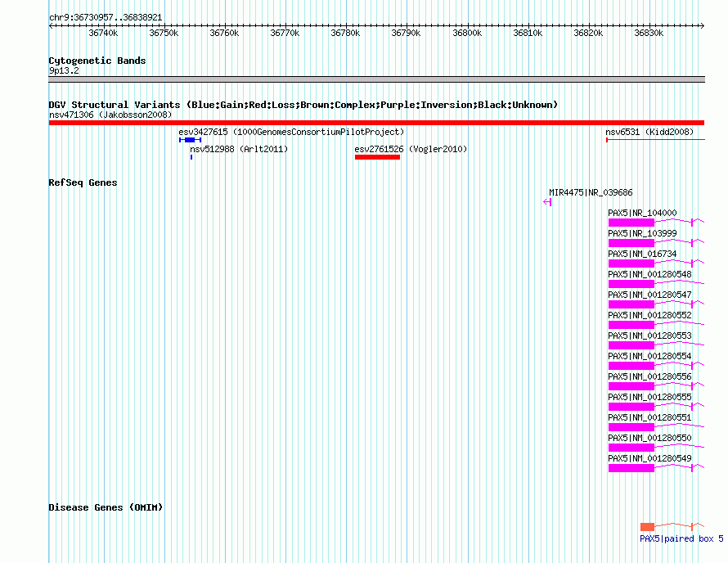Click the 36770k ruler position
The width and height of the screenshot is (728, 563).
285,33
